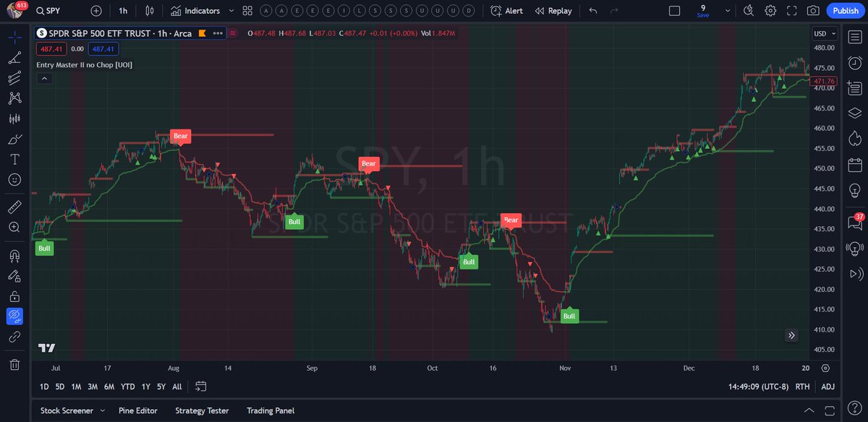Open the Fib and pitchfork tools
The width and height of the screenshot is (868, 422).
coord(14,79)
